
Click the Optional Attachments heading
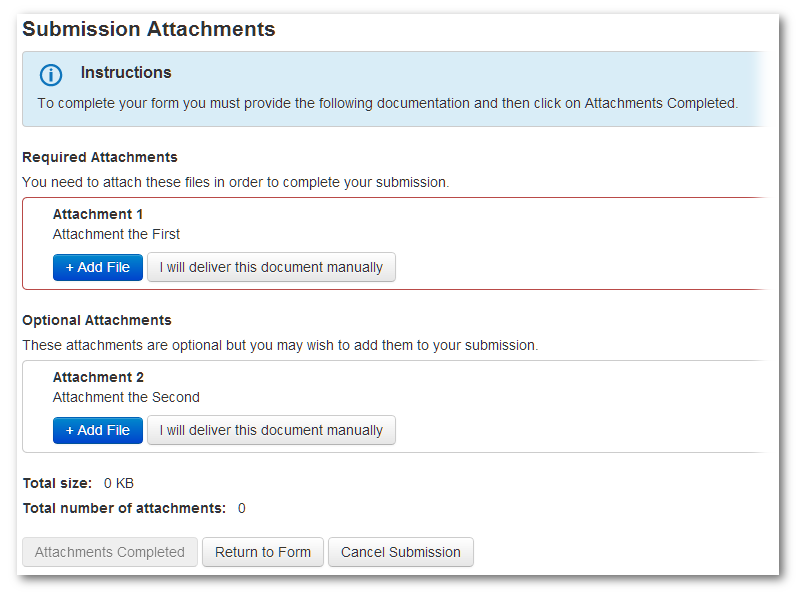point(97,320)
